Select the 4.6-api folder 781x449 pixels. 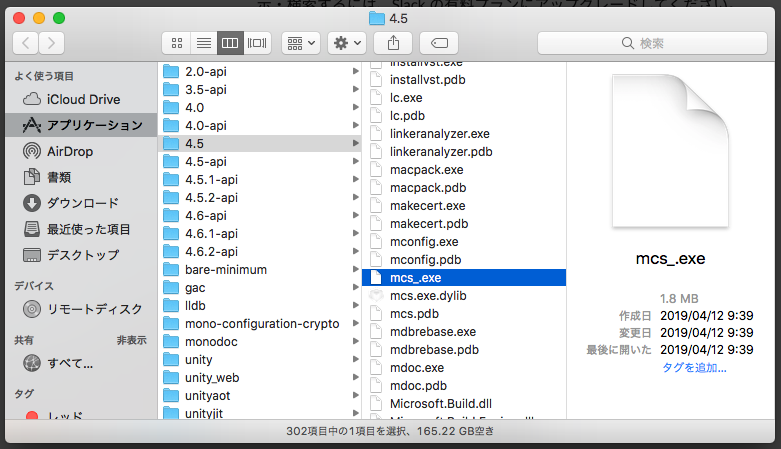coord(261,215)
